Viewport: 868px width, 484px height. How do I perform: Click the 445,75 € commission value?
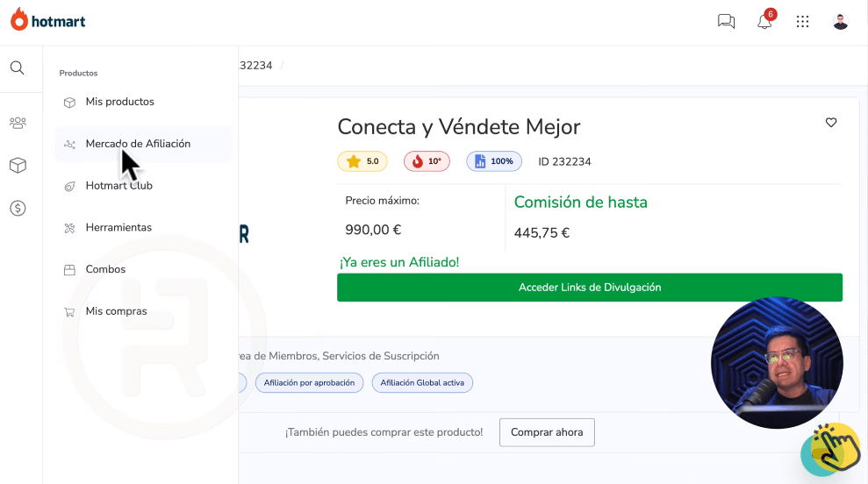(x=542, y=233)
